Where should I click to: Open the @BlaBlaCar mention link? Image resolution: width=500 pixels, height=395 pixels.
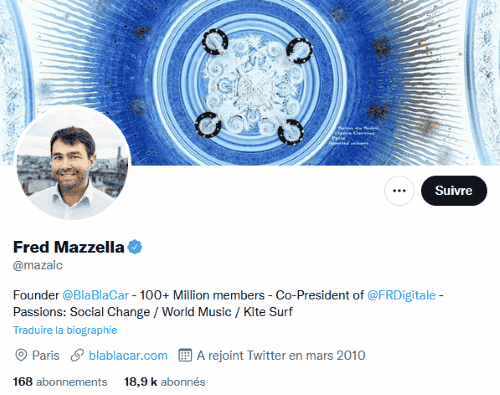(95, 295)
